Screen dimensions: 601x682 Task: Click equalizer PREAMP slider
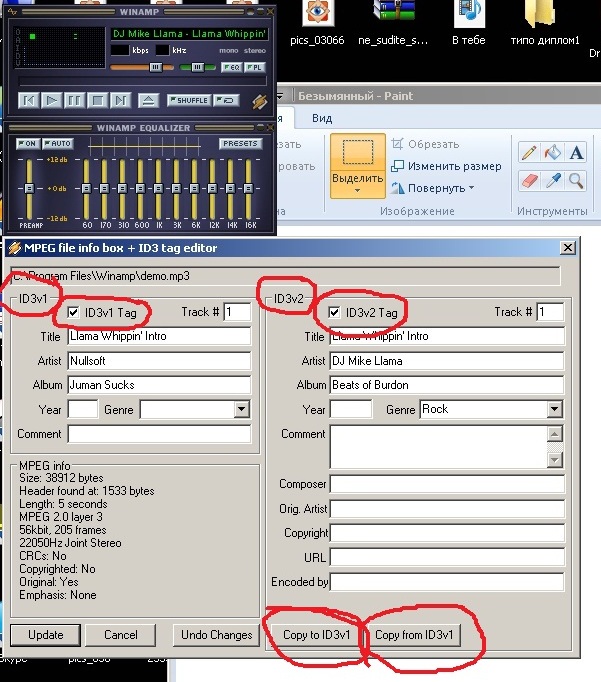(29, 189)
